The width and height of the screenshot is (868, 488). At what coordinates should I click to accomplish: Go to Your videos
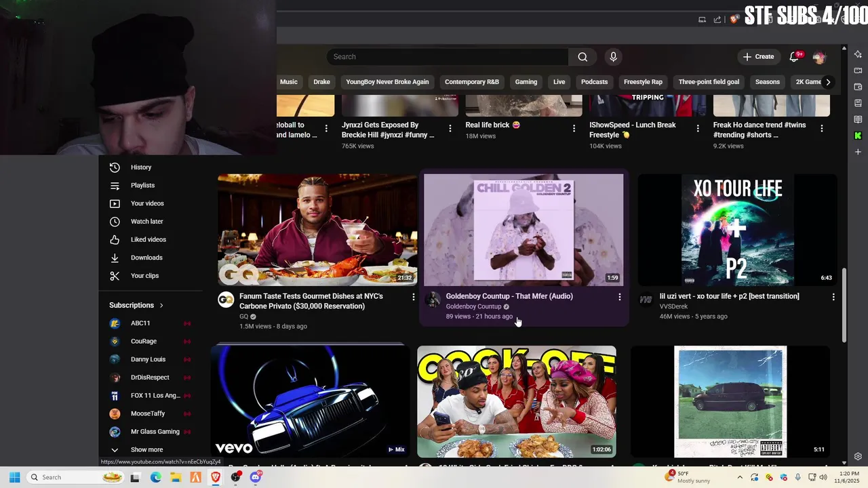click(x=149, y=203)
